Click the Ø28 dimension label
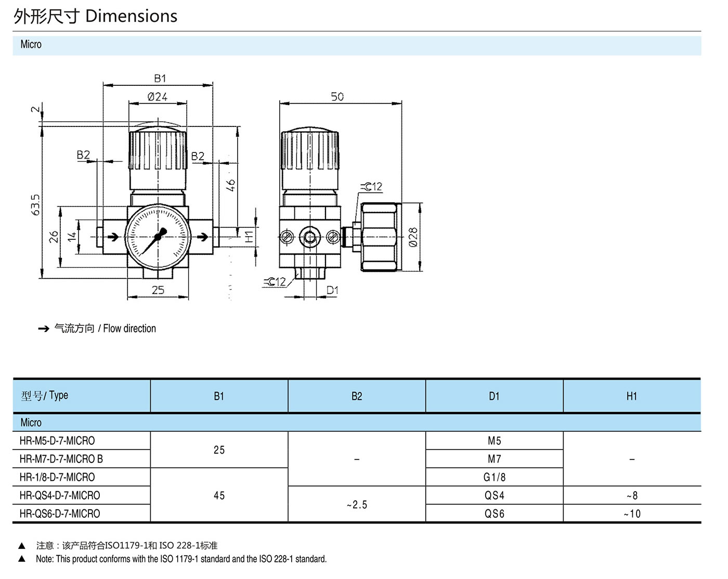The image size is (728, 579). point(413,237)
